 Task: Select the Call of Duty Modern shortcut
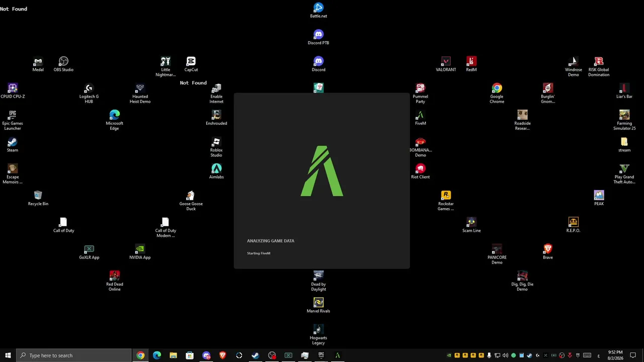click(x=166, y=228)
